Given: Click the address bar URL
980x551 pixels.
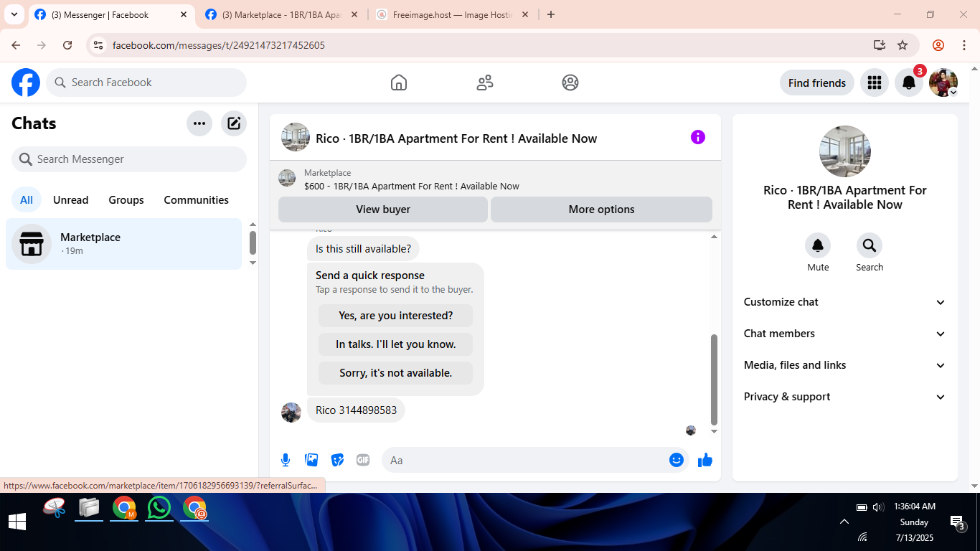Looking at the screenshot, I should (x=219, y=45).
